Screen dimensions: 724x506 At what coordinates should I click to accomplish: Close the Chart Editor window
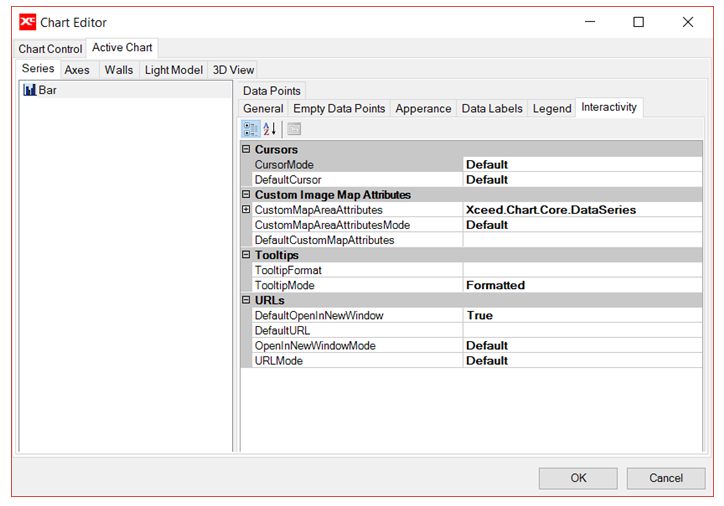[x=688, y=22]
